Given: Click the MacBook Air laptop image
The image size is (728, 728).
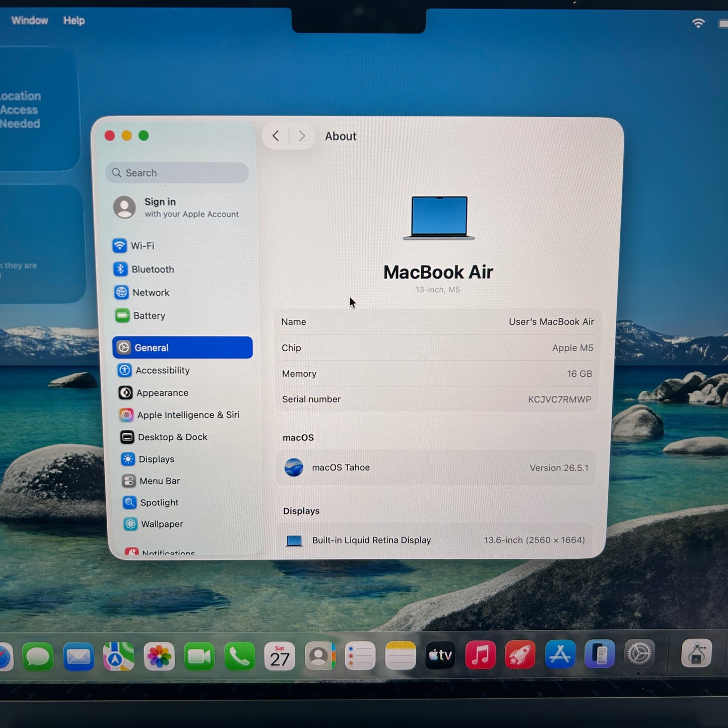Looking at the screenshot, I should [x=439, y=218].
